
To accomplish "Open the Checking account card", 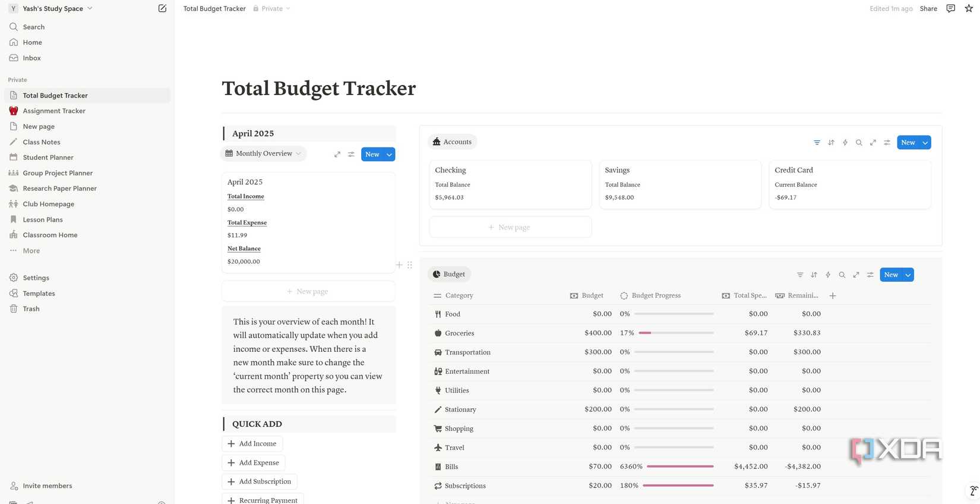I will click(x=510, y=184).
